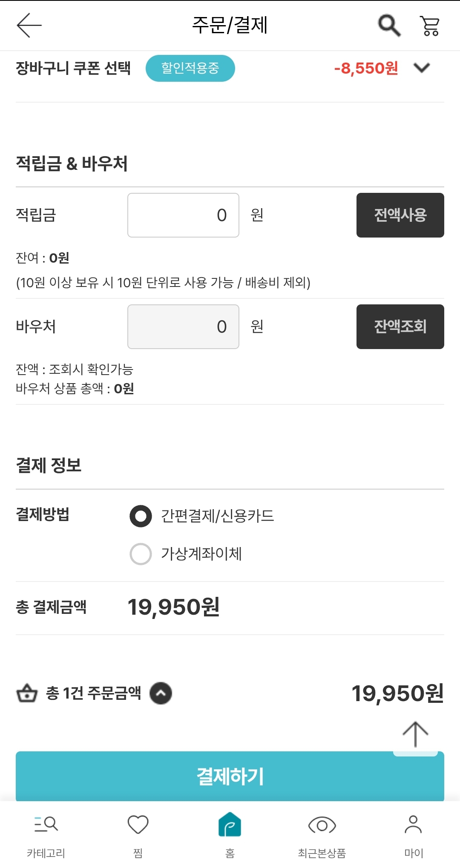This screenshot has height=868, width=460.
Task: Open search with the magnifier icon
Action: (389, 26)
